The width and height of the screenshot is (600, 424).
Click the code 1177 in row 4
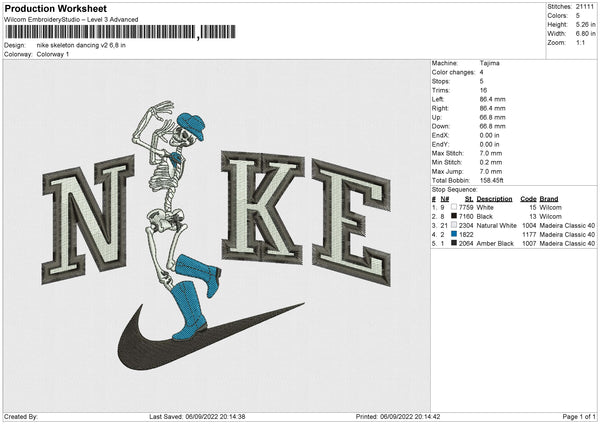pos(529,234)
